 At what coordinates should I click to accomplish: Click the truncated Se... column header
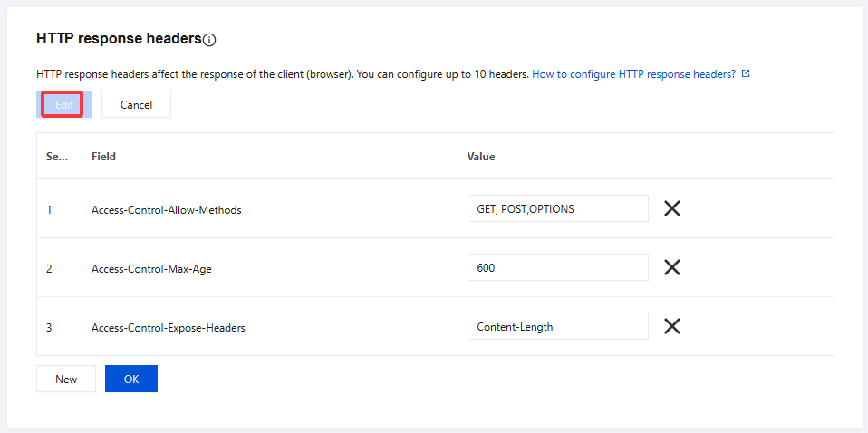57,156
